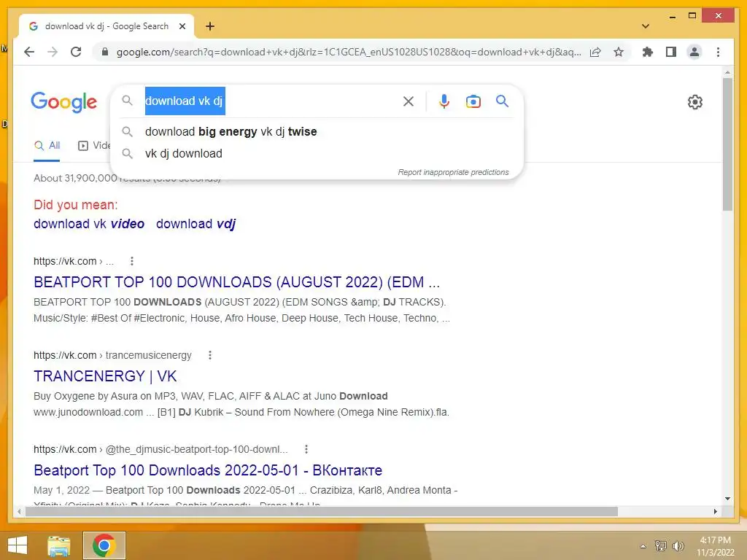Viewport: 747px width, 560px height.
Task: Click the taskbar clock showing 4:17 PM
Action: [715, 546]
